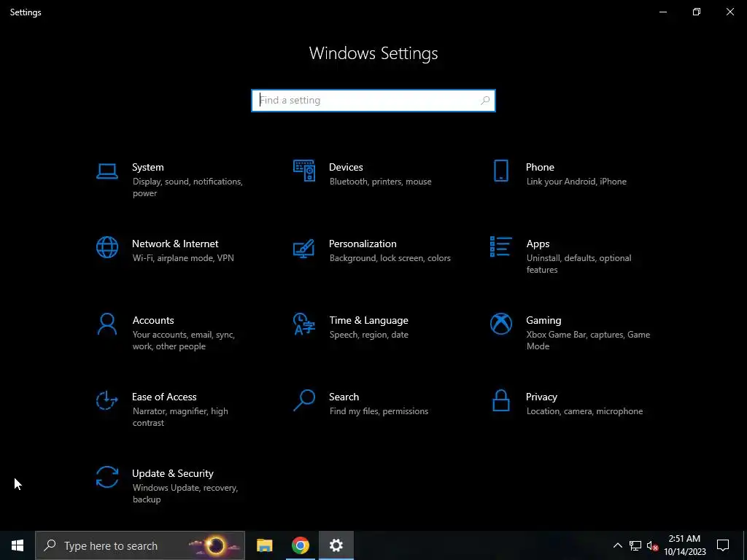
Task: Open the Personalization paintbrush icon
Action: tap(304, 248)
